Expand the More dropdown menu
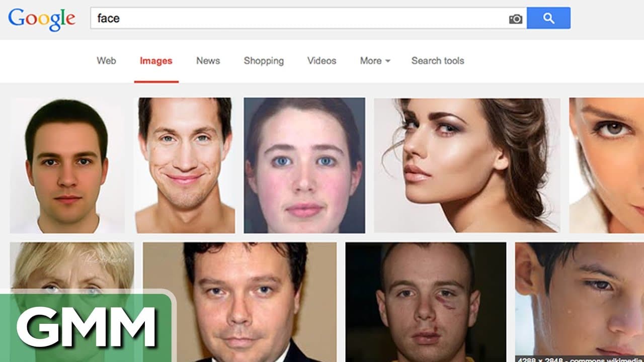This screenshot has height=362, width=644. 375,61
